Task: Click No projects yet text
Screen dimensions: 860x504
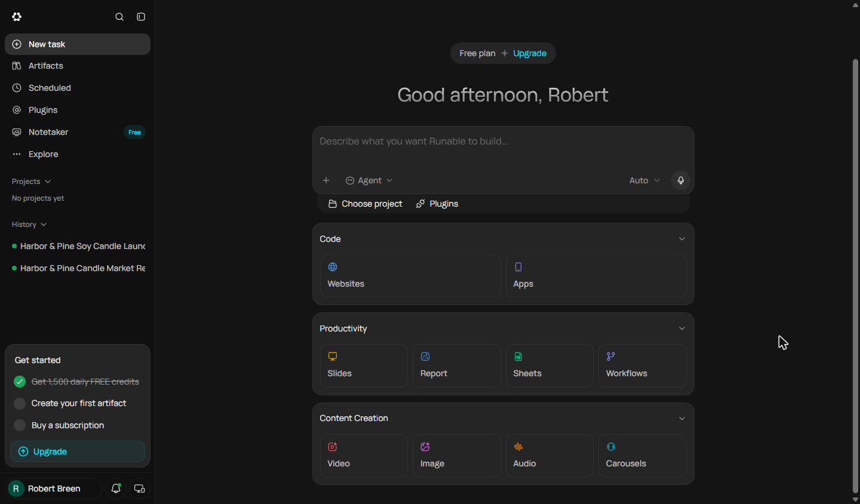Action: 38,198
